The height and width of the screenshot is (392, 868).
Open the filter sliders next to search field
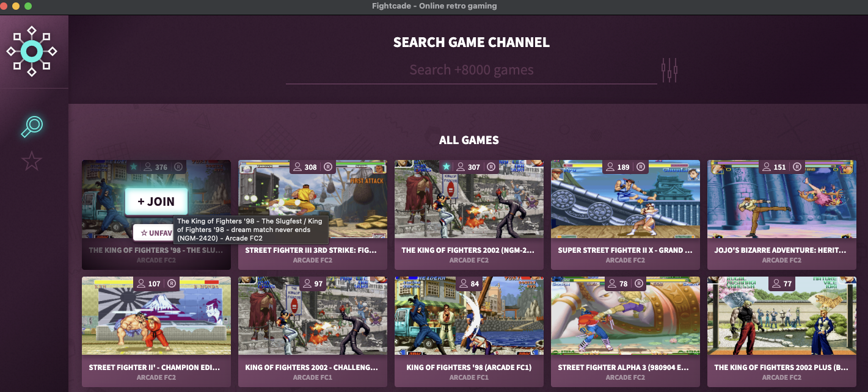[669, 70]
